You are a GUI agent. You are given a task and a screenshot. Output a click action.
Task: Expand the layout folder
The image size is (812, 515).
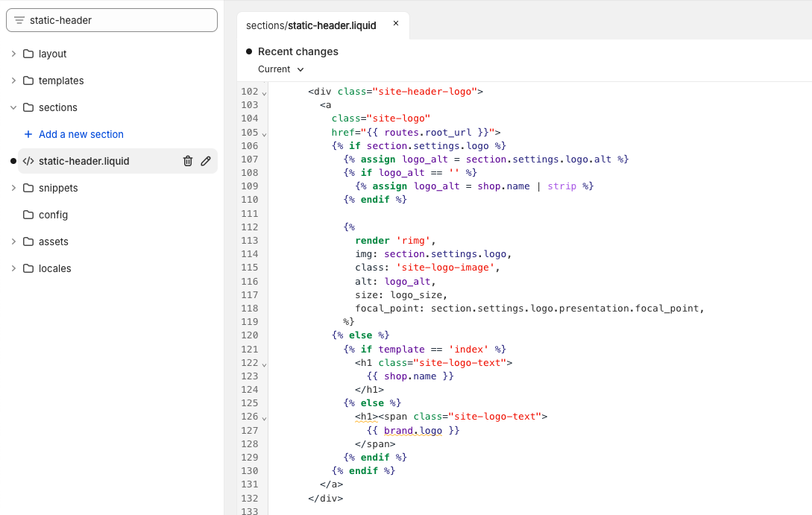[13, 54]
